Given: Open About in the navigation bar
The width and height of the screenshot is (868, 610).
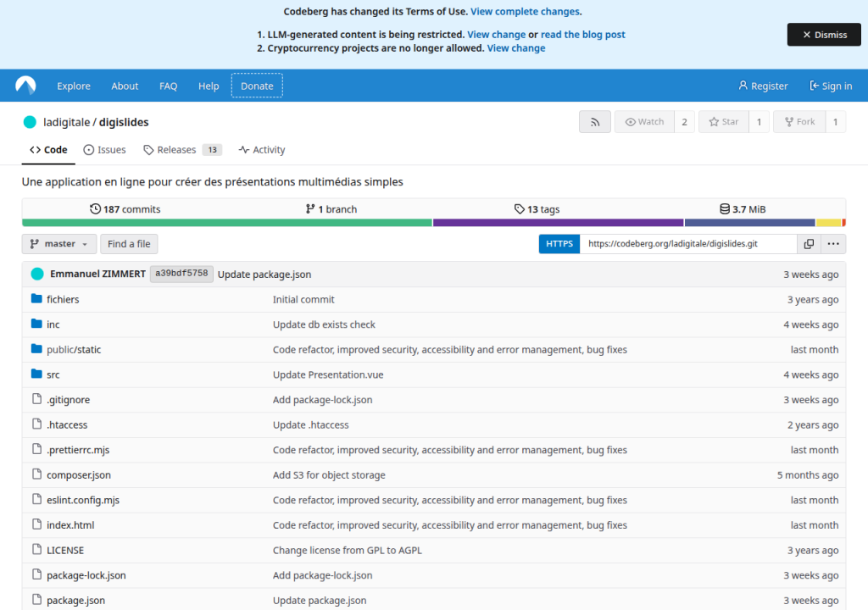Looking at the screenshot, I should tap(125, 86).
